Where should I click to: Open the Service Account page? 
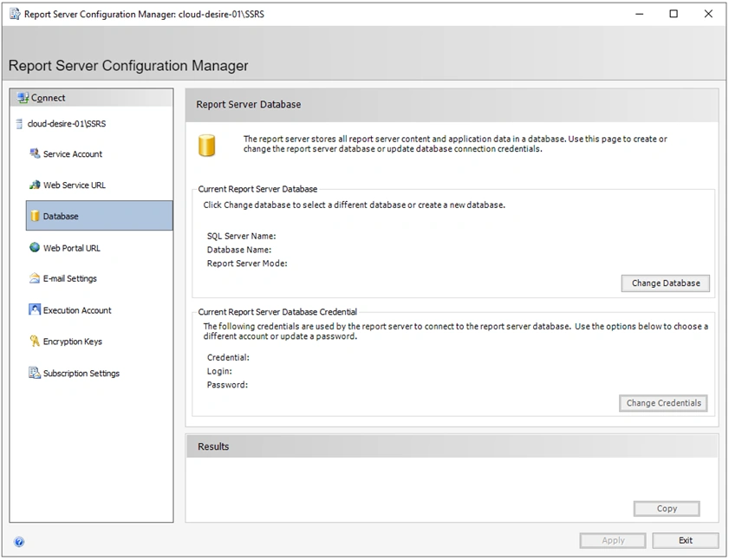tap(73, 154)
